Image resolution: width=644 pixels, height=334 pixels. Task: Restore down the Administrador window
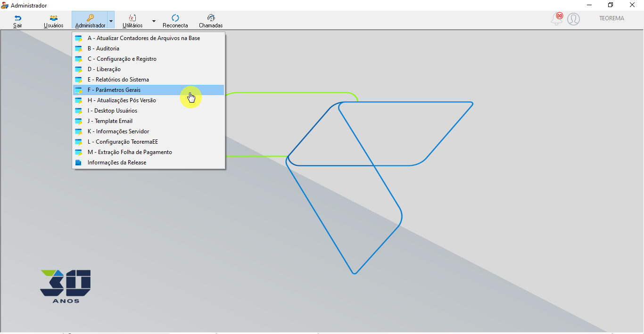click(x=611, y=5)
